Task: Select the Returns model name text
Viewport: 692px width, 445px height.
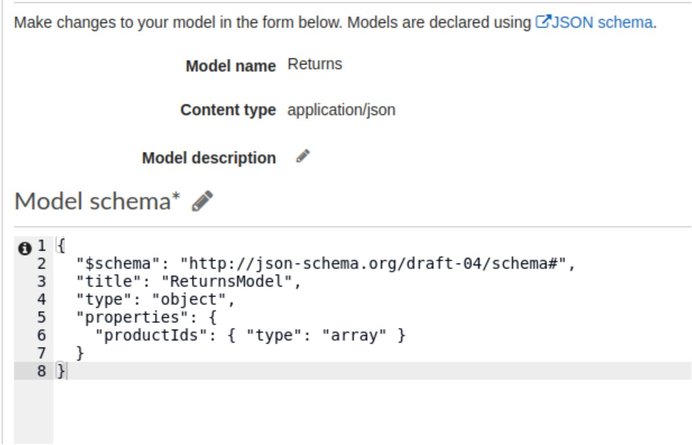Action: (x=315, y=64)
